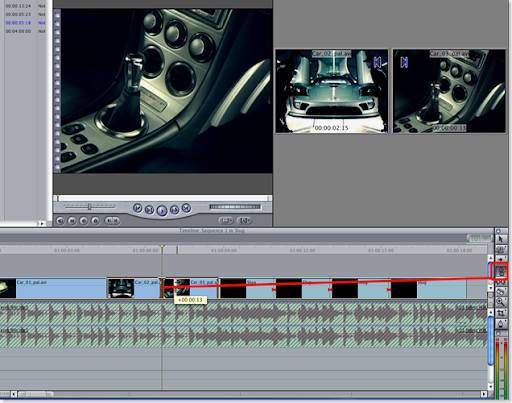Click the Add Motion Keyframe button
Viewport: 512px width, 403px height.
click(x=83, y=221)
